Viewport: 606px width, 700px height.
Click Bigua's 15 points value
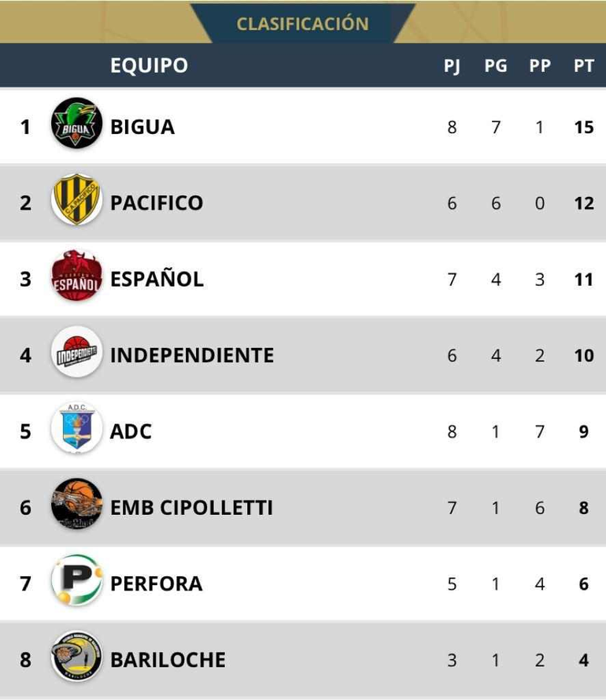pos(583,127)
